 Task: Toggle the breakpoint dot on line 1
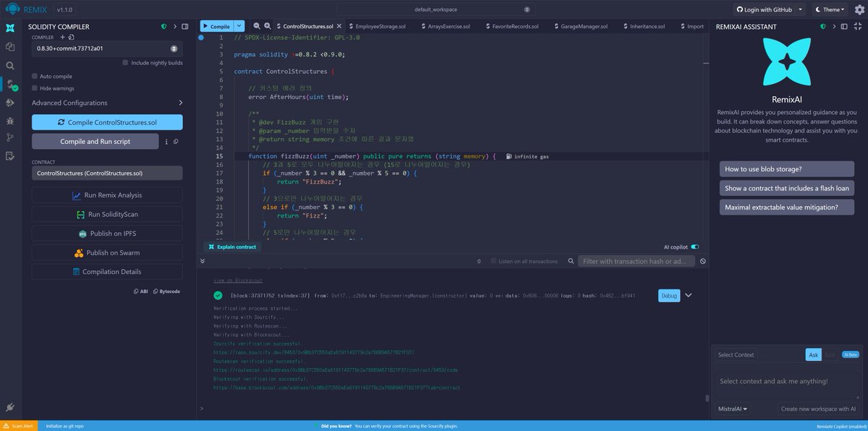click(x=201, y=37)
